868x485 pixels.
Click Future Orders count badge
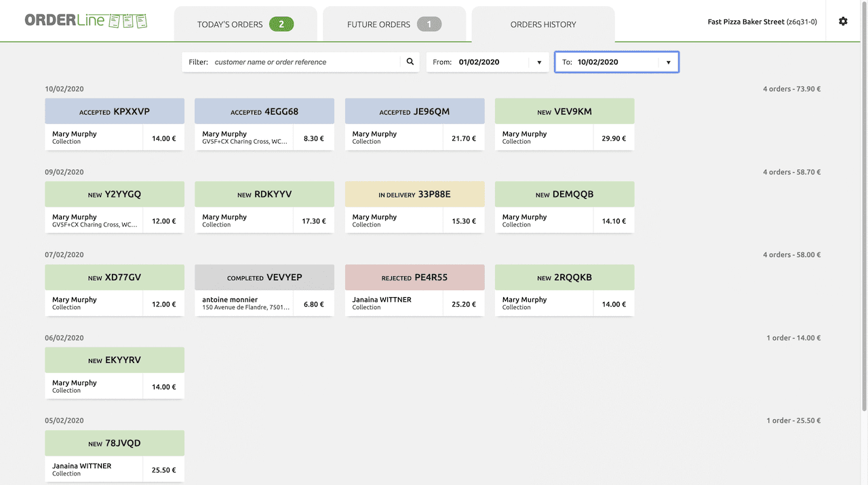click(429, 24)
